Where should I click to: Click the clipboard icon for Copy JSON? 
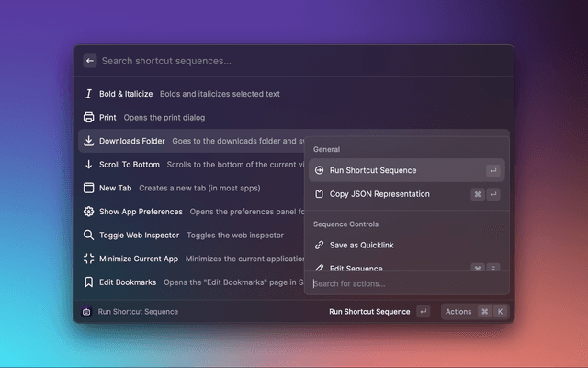click(x=319, y=194)
